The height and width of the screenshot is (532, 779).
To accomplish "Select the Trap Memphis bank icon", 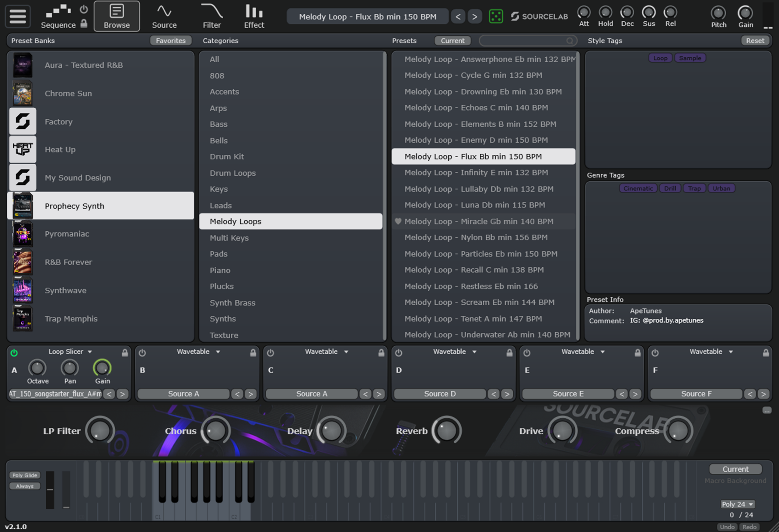I will 23,318.
